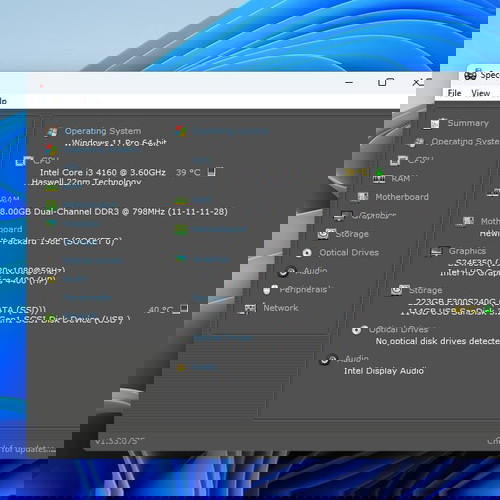The image size is (500, 500).
Task: Click the 39 °C CPU temperature value
Action: coord(188,172)
